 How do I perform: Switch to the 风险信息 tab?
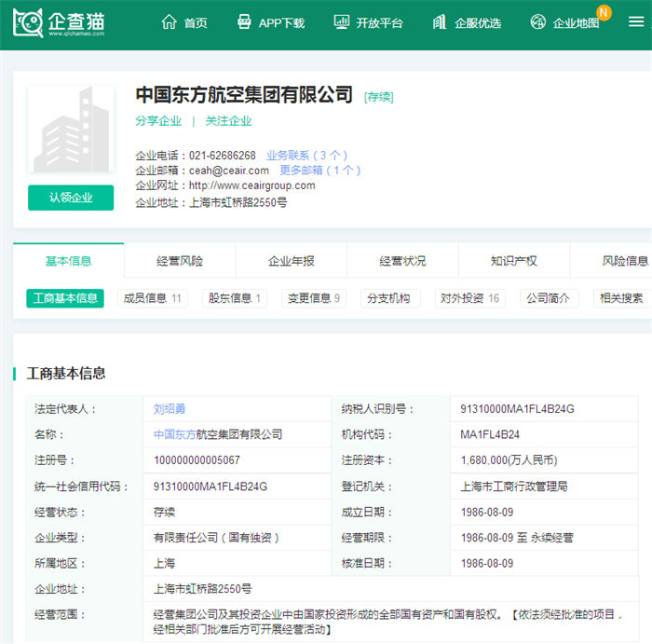pyautogui.click(x=611, y=261)
